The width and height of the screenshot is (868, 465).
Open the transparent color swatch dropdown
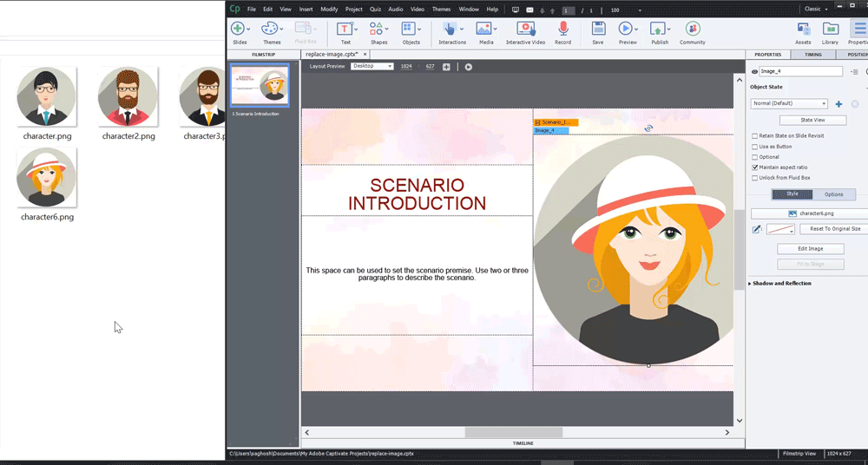coord(780,229)
